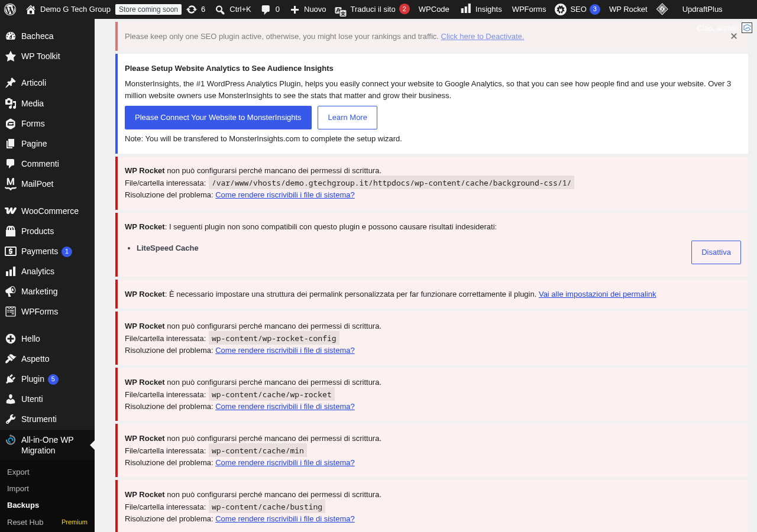Click the Insights bar chart icon

click(466, 8)
